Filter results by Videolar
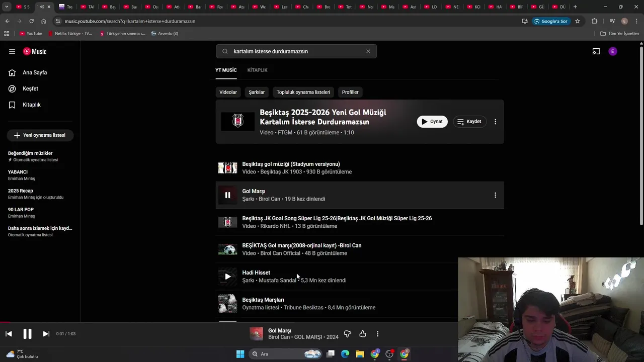This screenshot has height=362, width=644. pyautogui.click(x=228, y=92)
